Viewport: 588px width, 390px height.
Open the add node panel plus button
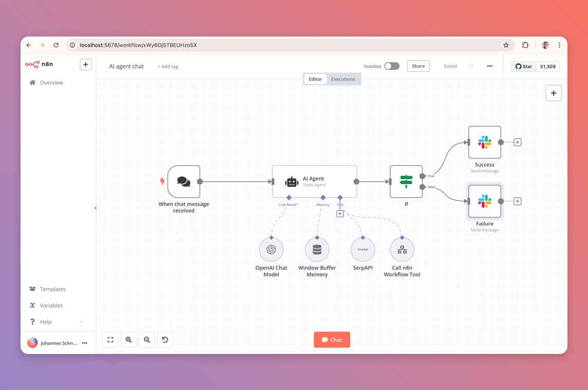tap(553, 93)
